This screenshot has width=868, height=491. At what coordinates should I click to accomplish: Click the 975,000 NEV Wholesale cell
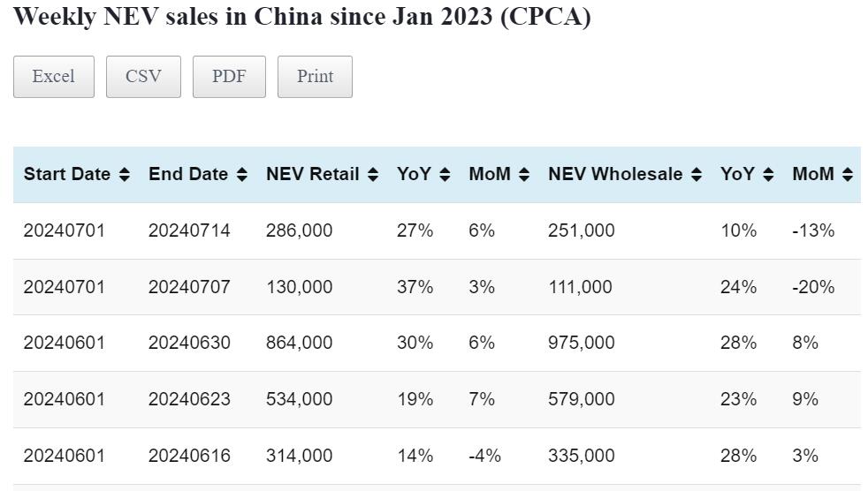pyautogui.click(x=582, y=343)
